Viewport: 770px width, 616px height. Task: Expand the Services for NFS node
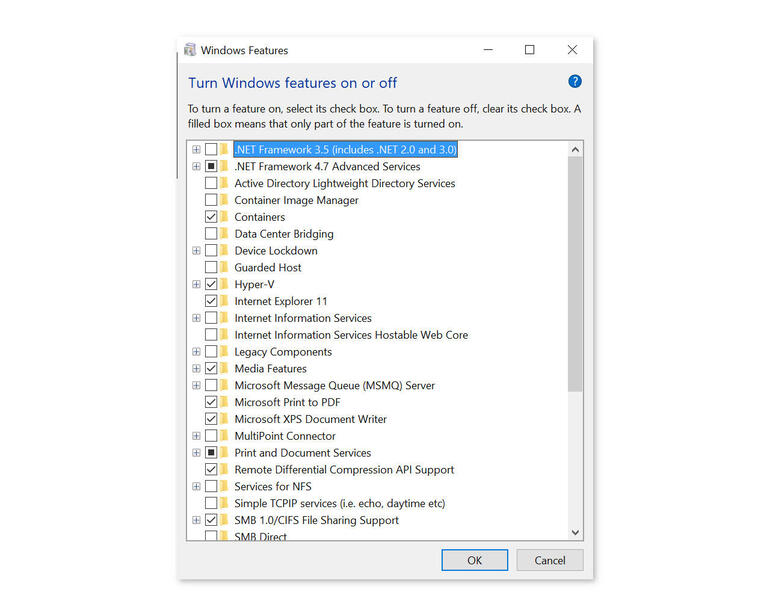click(x=196, y=486)
